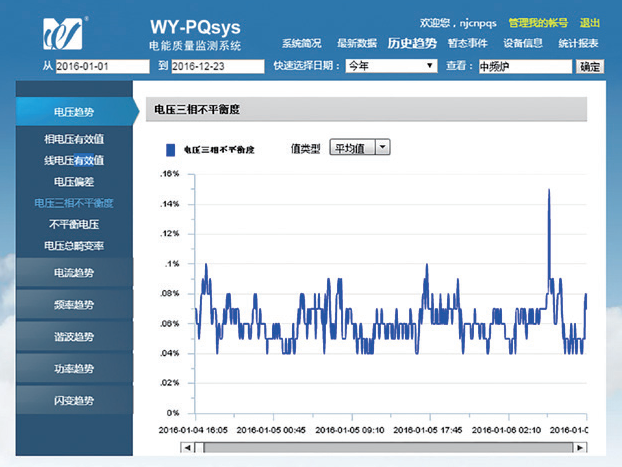Open 相电压有效值 in the sidebar
The image size is (622, 467).
[74, 139]
